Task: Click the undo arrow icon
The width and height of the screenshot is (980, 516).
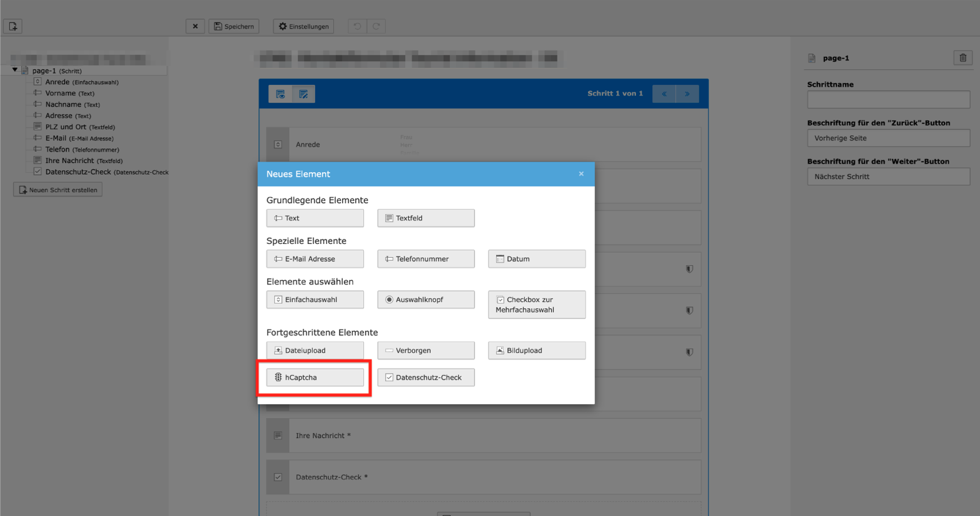Action: [357, 26]
